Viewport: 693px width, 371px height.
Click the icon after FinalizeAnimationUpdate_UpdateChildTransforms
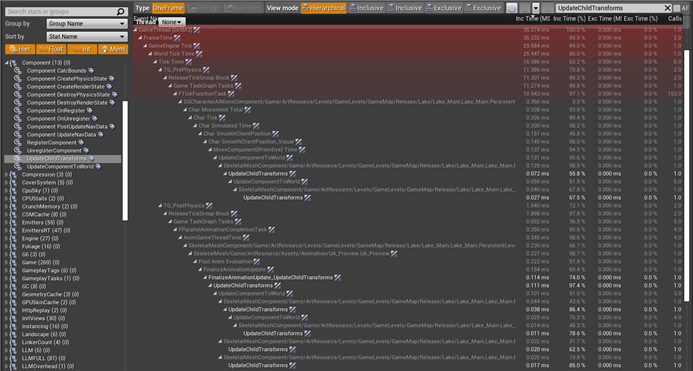pyautogui.click(x=337, y=277)
